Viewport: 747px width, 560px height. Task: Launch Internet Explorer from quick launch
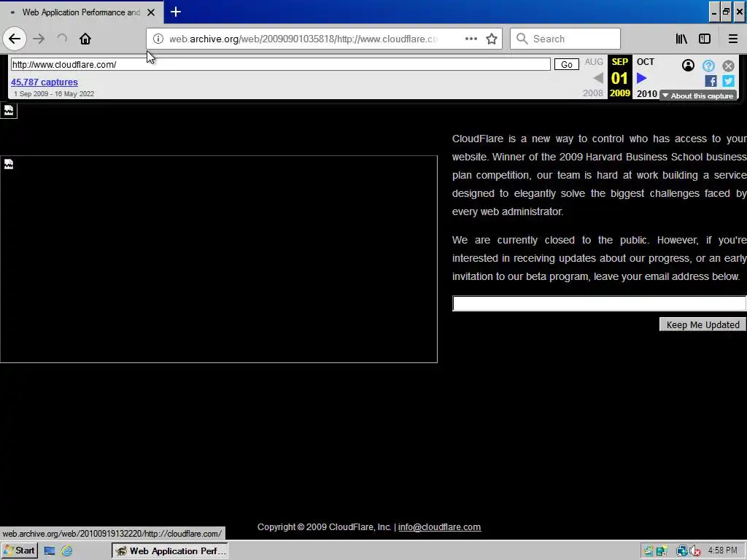pyautogui.click(x=66, y=551)
